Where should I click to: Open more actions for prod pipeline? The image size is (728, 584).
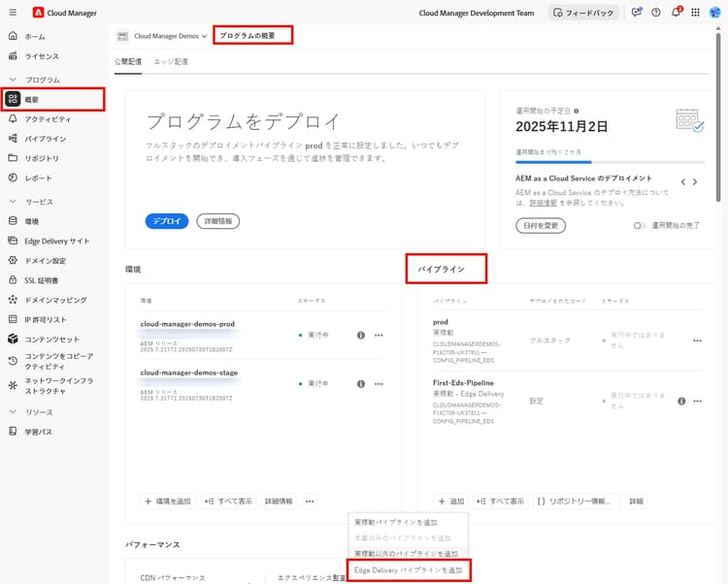tap(697, 341)
